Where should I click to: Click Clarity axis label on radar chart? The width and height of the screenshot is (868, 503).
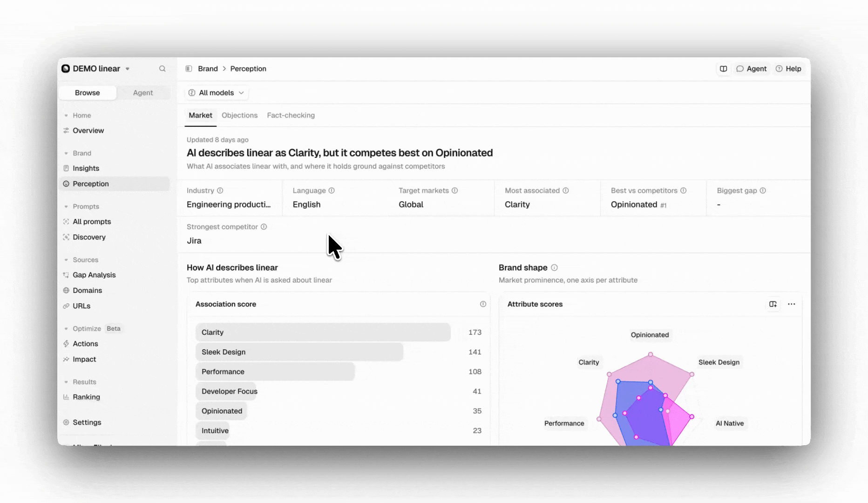pyautogui.click(x=589, y=362)
